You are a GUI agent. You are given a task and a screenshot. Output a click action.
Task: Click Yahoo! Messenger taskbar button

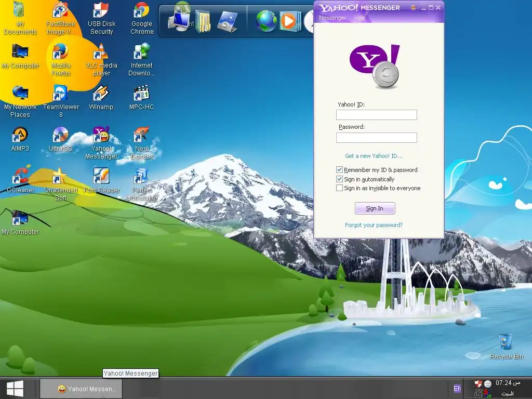tap(81, 389)
